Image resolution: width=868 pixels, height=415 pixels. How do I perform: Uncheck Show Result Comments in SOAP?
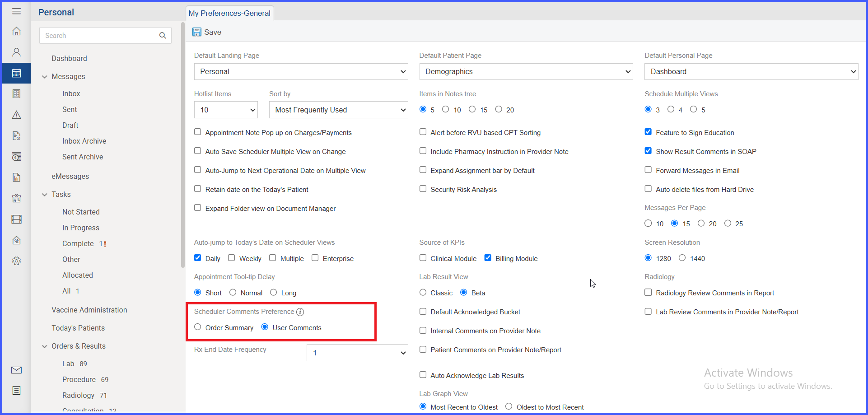coord(648,151)
